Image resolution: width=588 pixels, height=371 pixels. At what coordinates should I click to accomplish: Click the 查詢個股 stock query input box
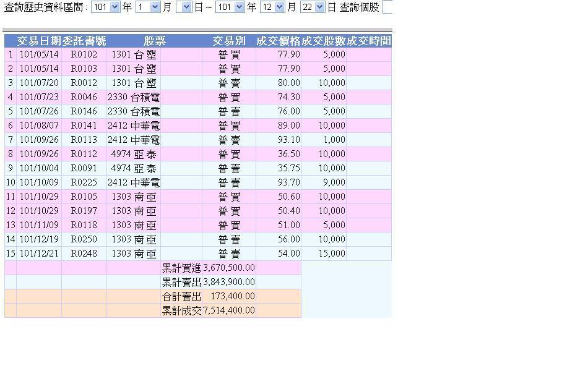pyautogui.click(x=387, y=7)
